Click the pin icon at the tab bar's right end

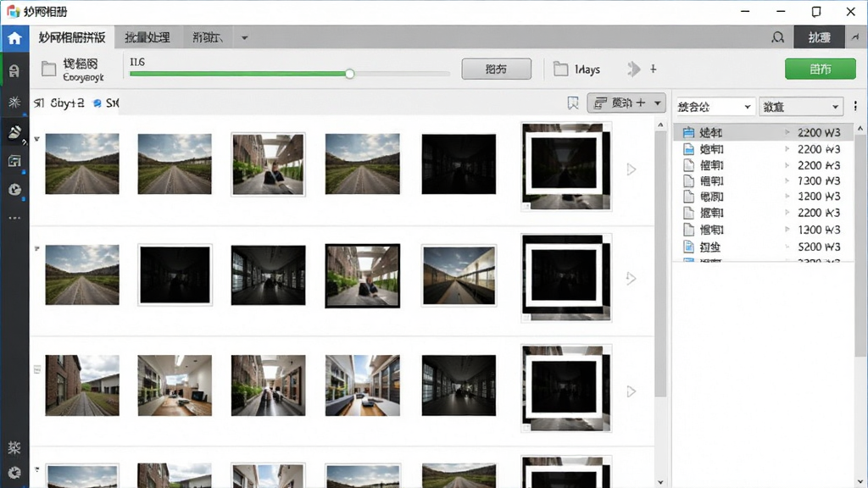855,37
